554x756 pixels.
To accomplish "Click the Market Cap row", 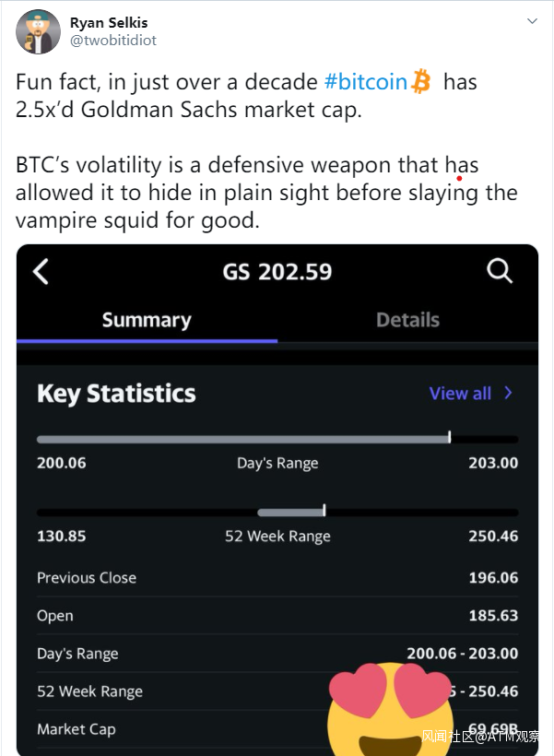I will pos(184,729).
